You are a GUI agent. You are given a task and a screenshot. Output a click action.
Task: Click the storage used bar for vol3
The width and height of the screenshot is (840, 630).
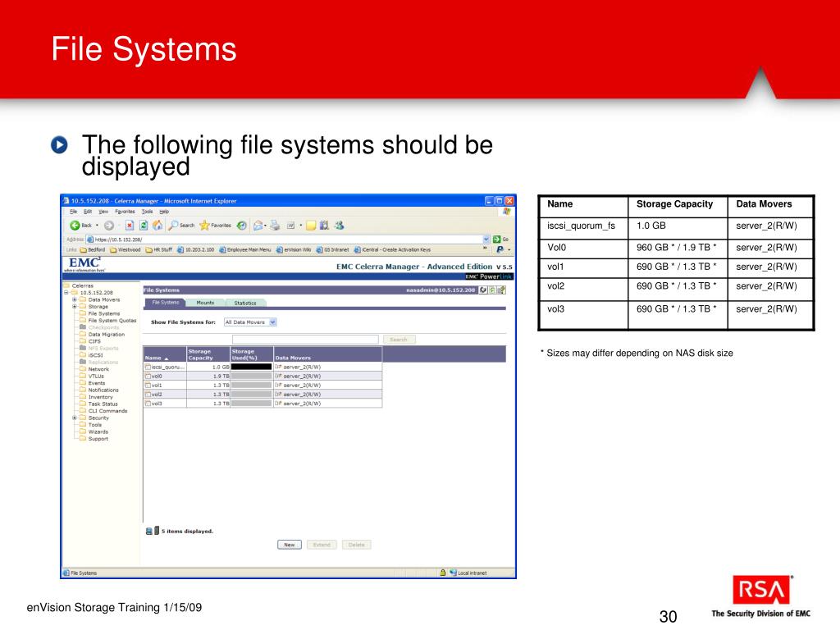coord(252,404)
